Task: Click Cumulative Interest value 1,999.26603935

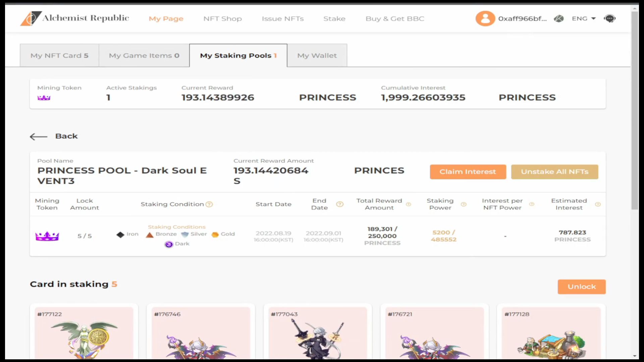Action: (423, 98)
